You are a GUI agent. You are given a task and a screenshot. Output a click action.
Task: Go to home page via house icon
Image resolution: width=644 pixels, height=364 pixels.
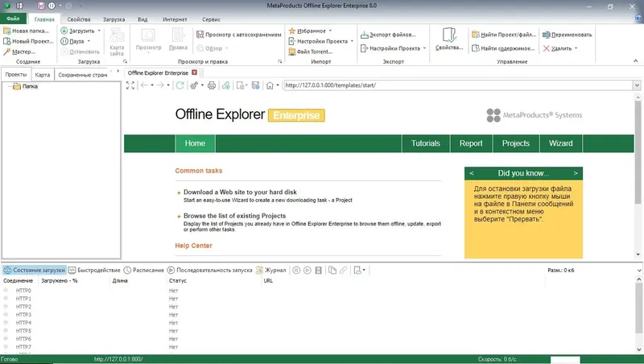coord(270,85)
